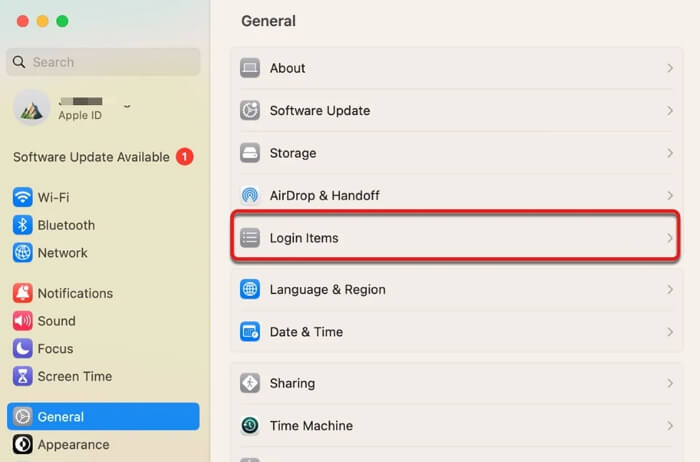Open Sharing row chevron
700x462 pixels.
670,383
